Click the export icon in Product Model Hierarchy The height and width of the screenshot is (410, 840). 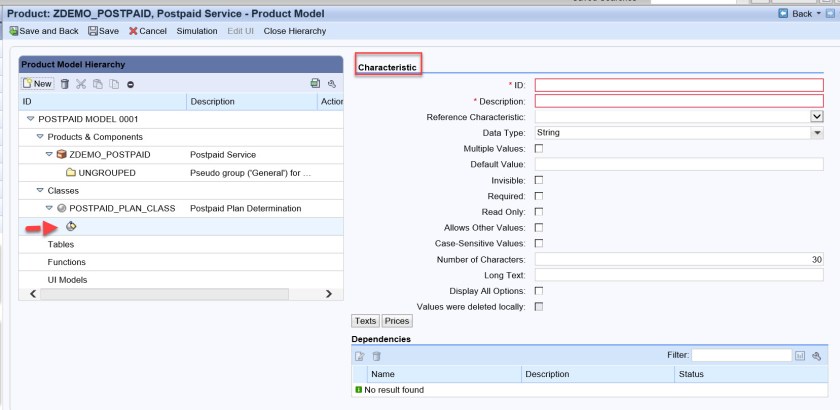(315, 84)
